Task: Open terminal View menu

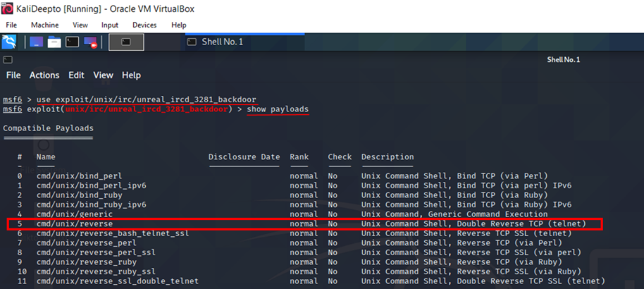Action: point(103,75)
